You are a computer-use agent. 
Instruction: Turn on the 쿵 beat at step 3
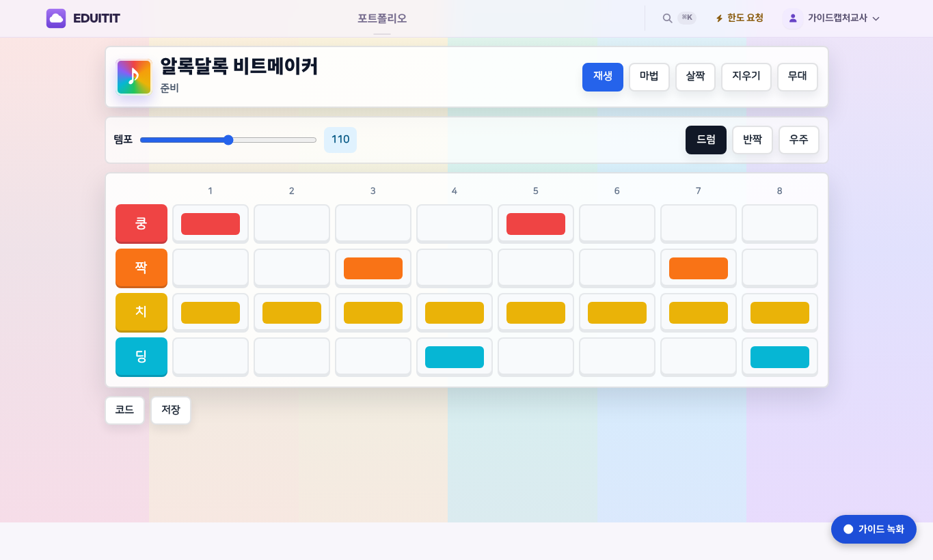tap(373, 223)
